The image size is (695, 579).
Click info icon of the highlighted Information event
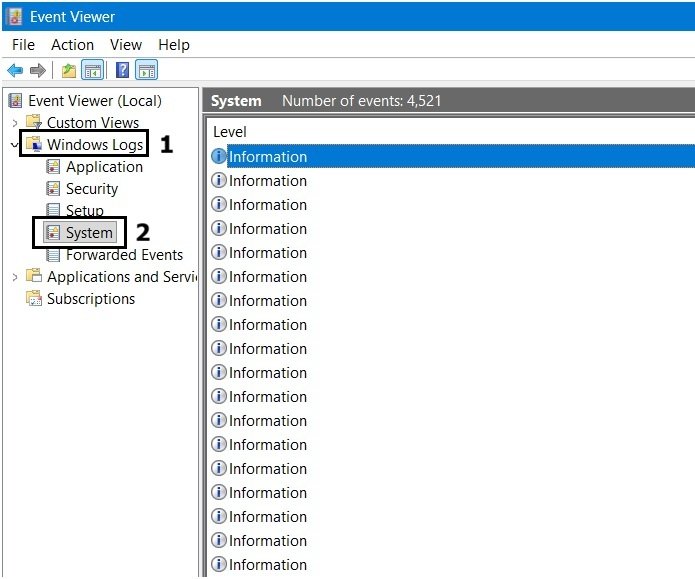click(x=219, y=156)
